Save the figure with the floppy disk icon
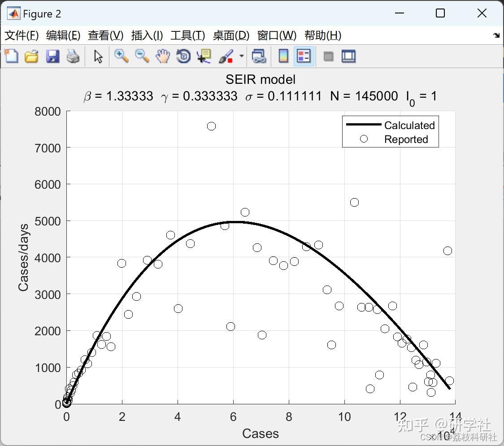Image resolution: width=504 pixels, height=446 pixels. tap(52, 56)
